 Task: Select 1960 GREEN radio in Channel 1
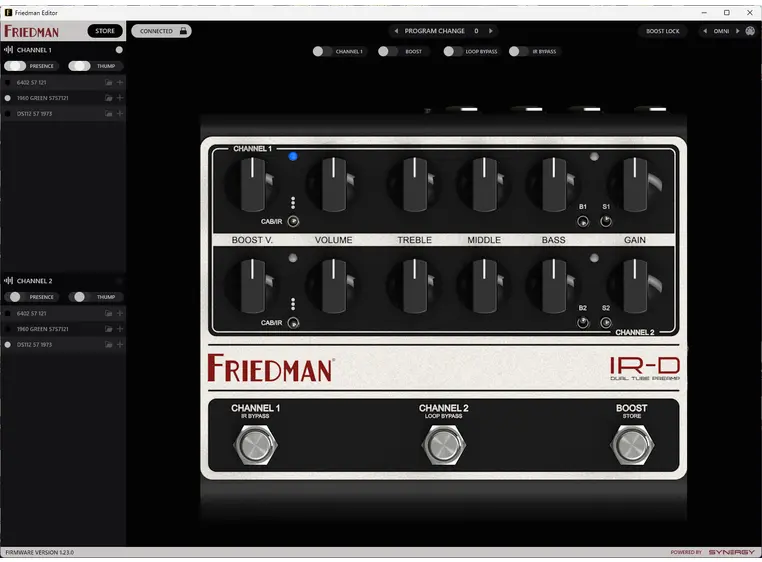click(7, 98)
